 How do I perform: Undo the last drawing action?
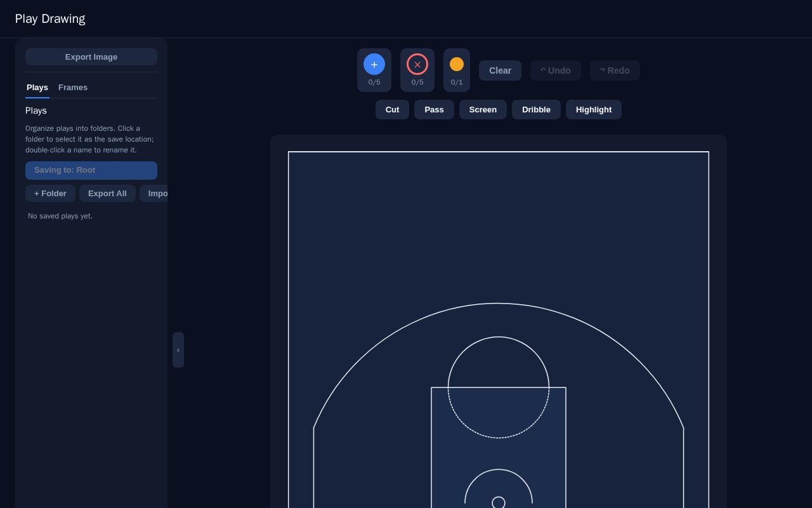click(x=556, y=70)
